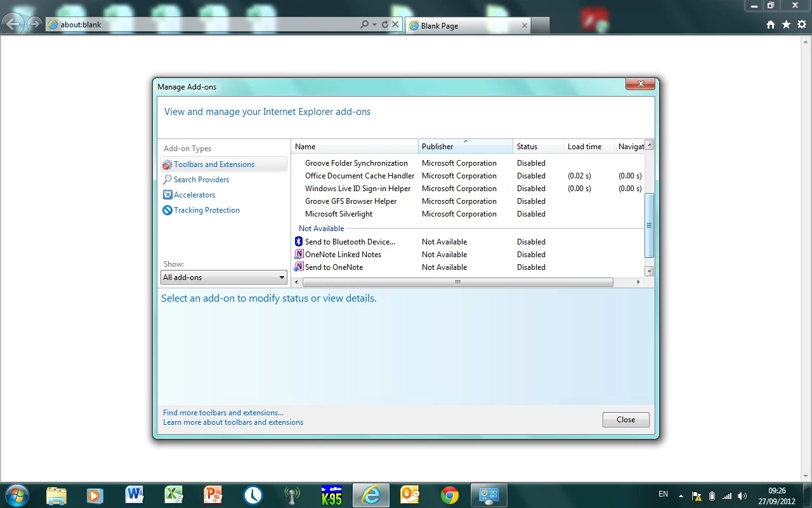This screenshot has width=812, height=508.
Task: Open the IE Home icon
Action: point(771,25)
